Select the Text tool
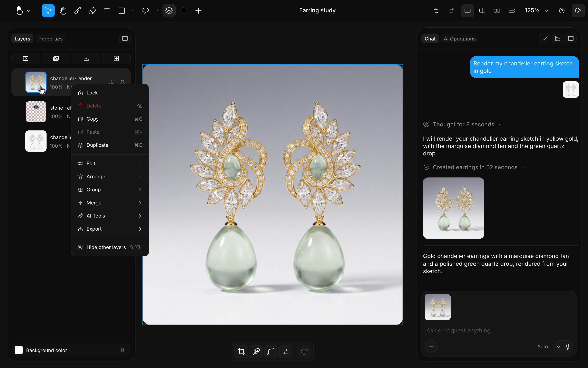Viewport: 588px width, 368px height. click(107, 11)
